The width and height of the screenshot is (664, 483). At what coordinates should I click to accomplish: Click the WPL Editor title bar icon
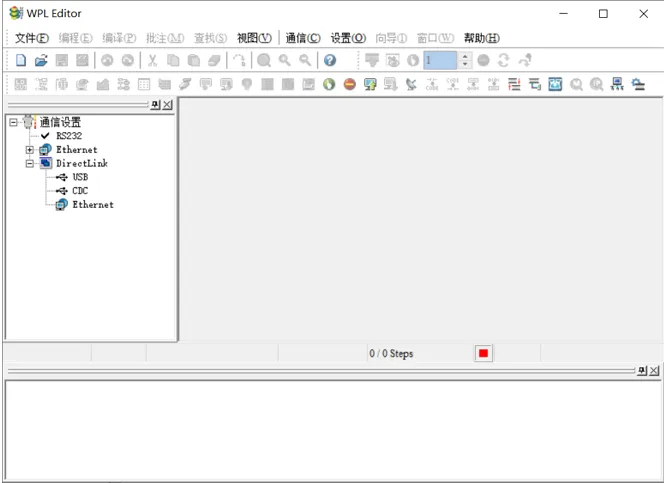pyautogui.click(x=16, y=13)
